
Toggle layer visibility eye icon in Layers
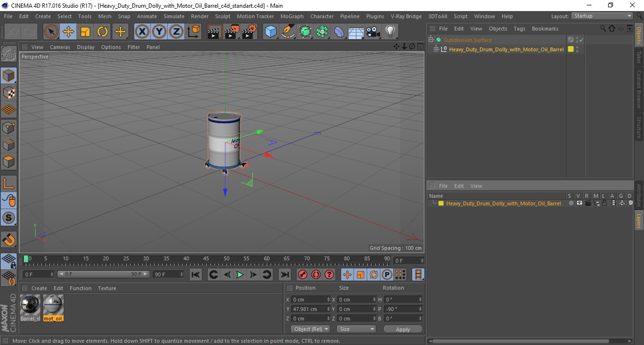tap(579, 203)
